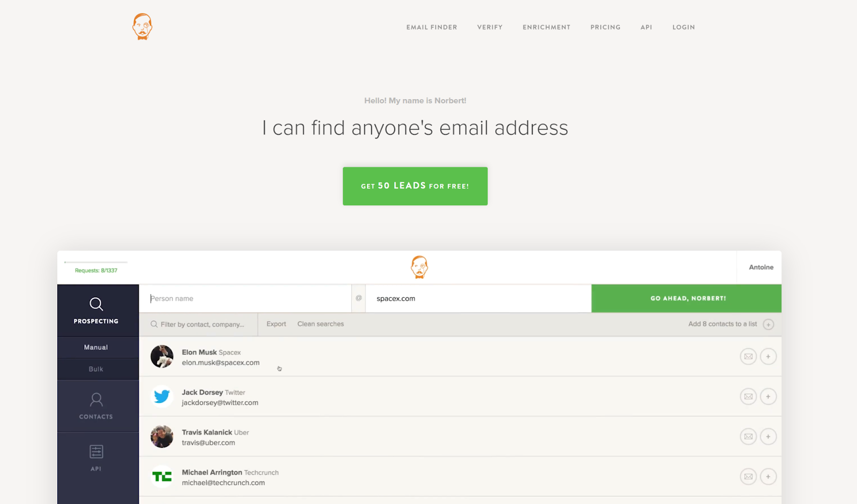
Task: Open the Antoine account menu
Action: point(761,267)
